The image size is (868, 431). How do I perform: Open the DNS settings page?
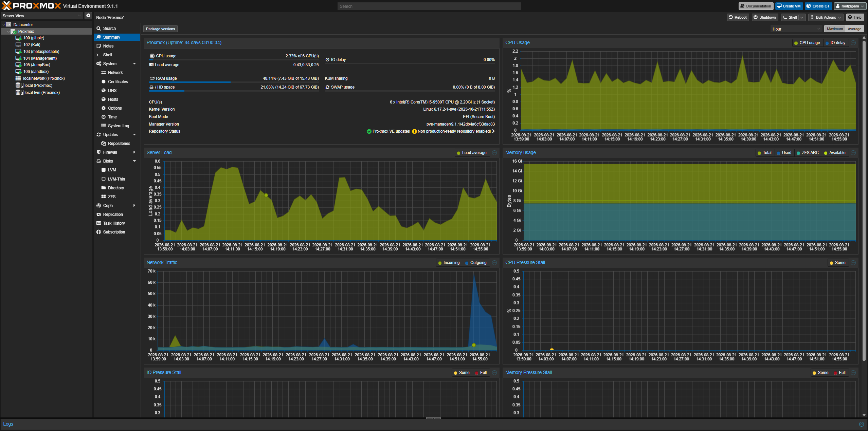coord(117,91)
